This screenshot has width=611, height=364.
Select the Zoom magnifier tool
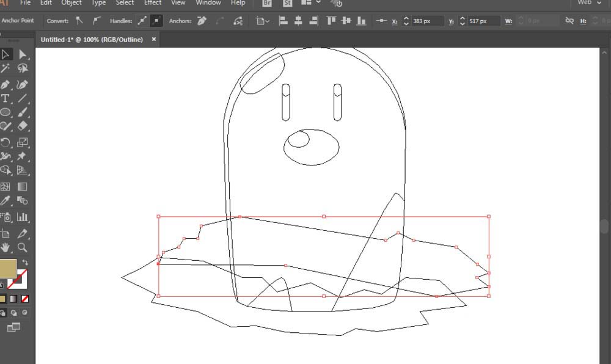23,247
